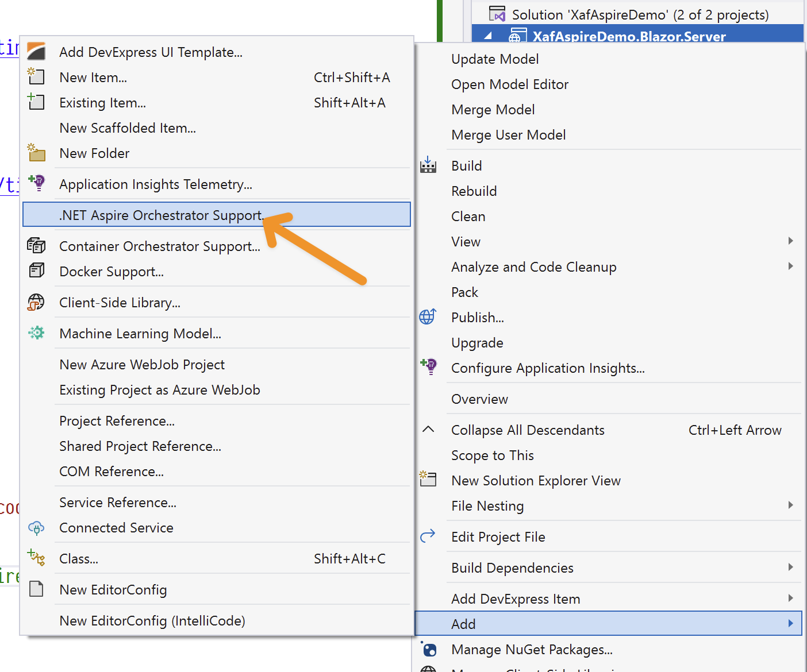The width and height of the screenshot is (807, 672).
Task: Open the Add submenu arrow
Action: pos(791,623)
